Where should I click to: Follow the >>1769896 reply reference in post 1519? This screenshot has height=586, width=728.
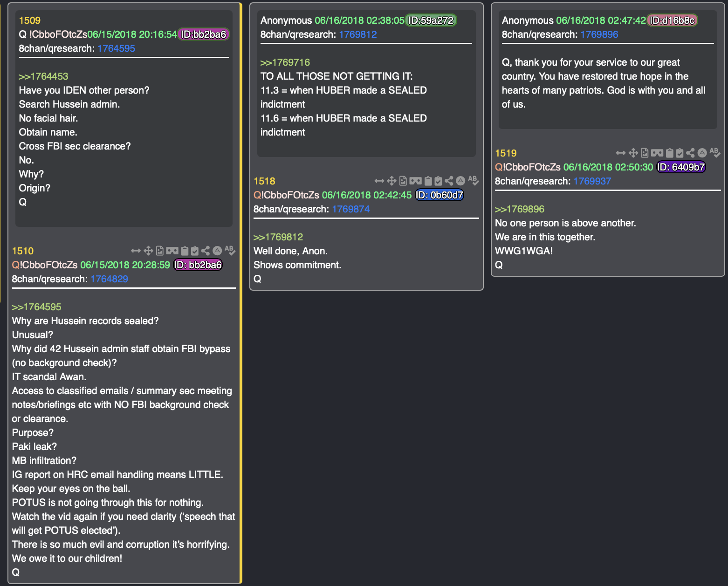(519, 209)
